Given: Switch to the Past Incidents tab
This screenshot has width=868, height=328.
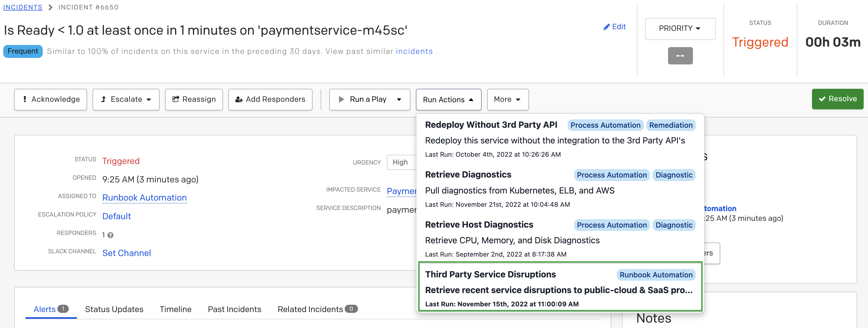Looking at the screenshot, I should point(234,309).
